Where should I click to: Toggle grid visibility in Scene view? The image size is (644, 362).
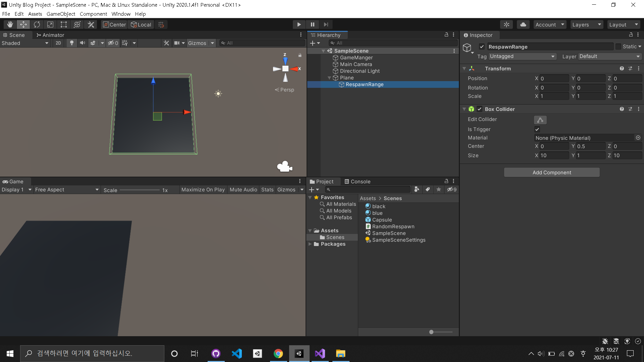125,43
